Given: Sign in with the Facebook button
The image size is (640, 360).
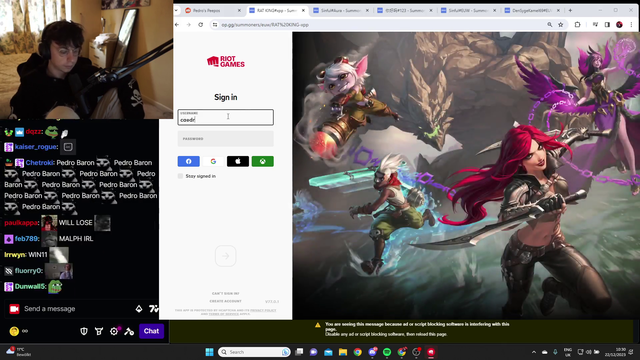Looking at the screenshot, I should click(189, 161).
